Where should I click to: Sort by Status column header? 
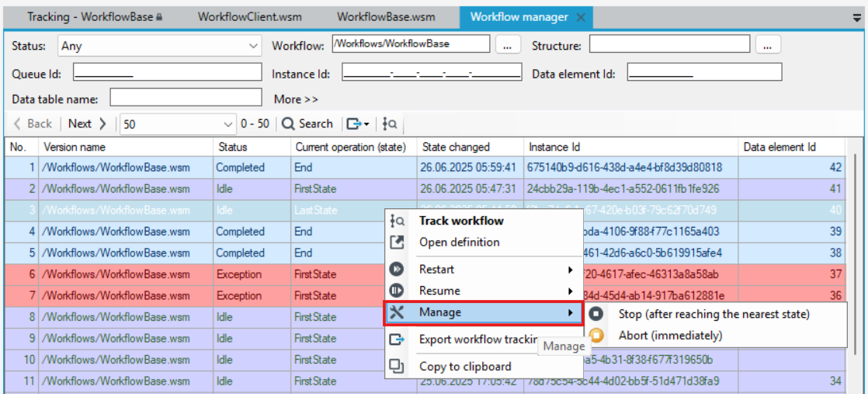tap(252, 148)
